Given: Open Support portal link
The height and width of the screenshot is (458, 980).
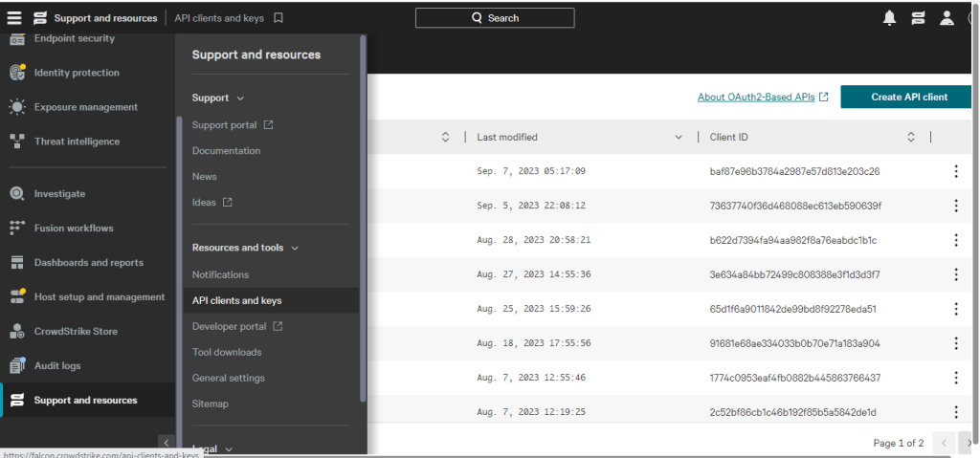Looking at the screenshot, I should click(x=233, y=125).
